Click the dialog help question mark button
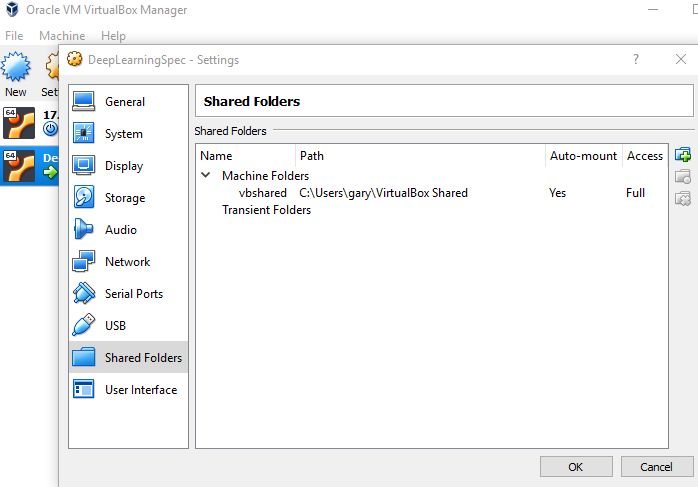Image resolution: width=698 pixels, height=487 pixels. pos(636,59)
